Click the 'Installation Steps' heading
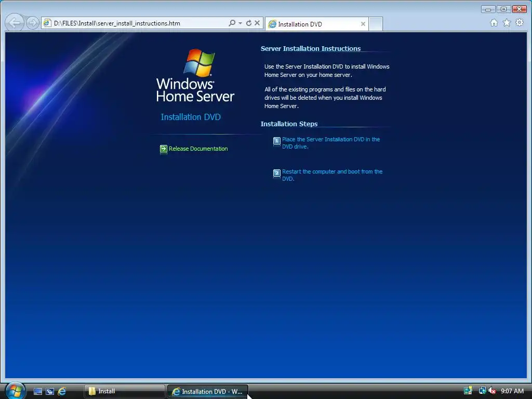 289,124
